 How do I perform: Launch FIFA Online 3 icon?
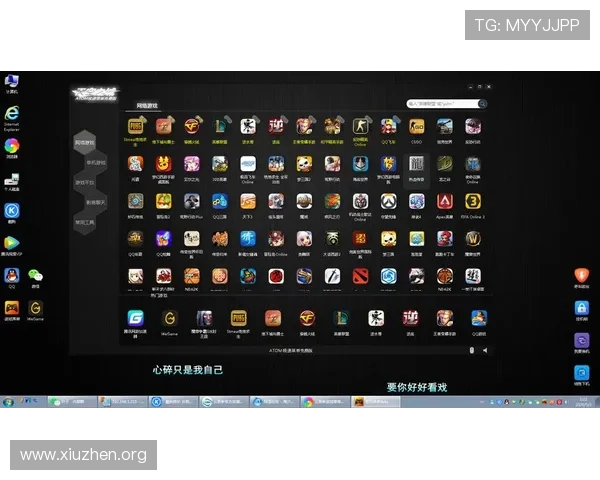[473, 201]
